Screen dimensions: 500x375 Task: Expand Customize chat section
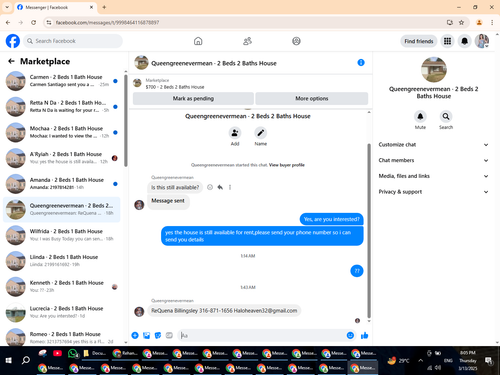click(x=433, y=145)
